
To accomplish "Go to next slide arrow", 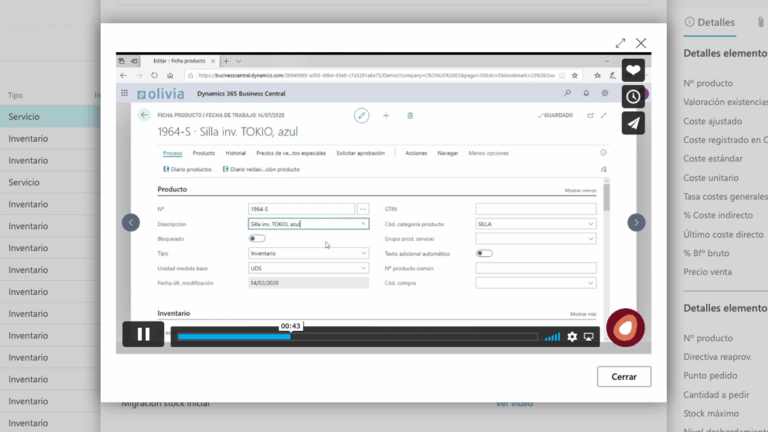I will tap(636, 222).
